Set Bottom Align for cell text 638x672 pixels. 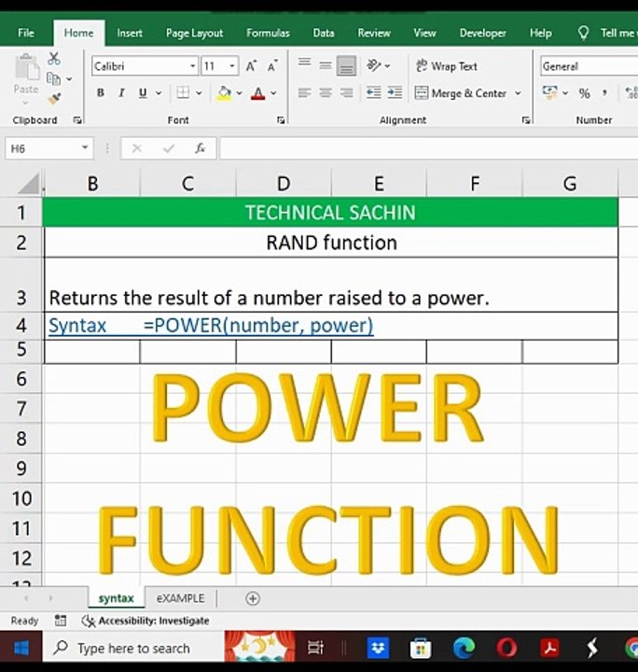[346, 66]
